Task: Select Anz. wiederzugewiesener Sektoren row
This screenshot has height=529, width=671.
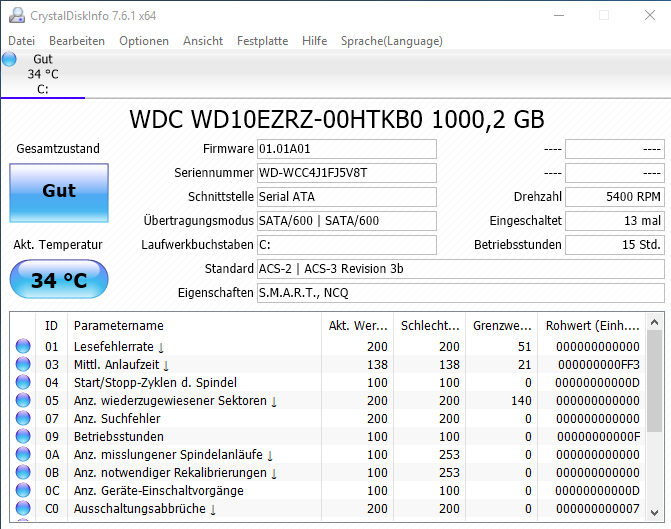Action: tap(328, 400)
